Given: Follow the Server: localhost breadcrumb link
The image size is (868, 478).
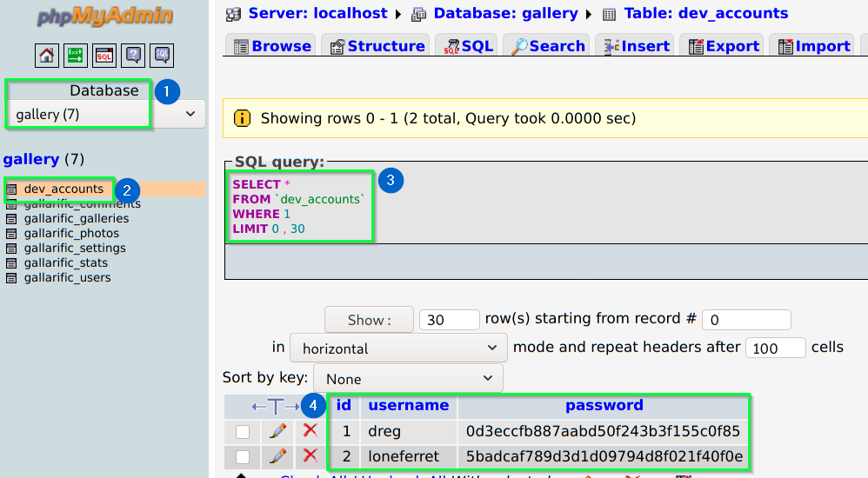Looking at the screenshot, I should [317, 13].
